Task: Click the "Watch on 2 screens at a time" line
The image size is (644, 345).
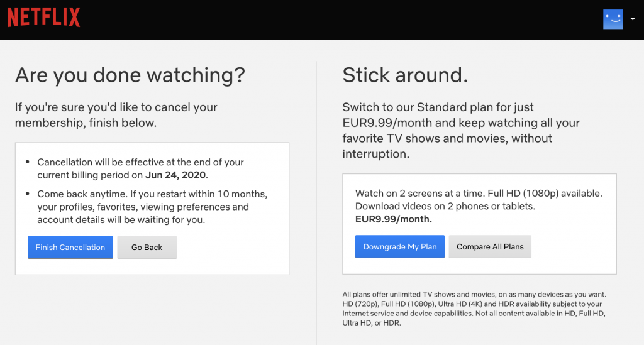Action: [x=479, y=193]
